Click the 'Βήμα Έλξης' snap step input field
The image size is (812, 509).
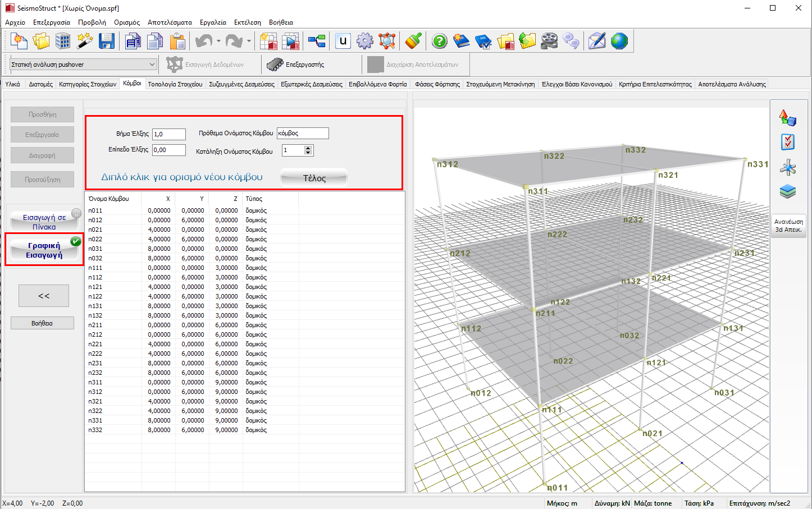(168, 134)
